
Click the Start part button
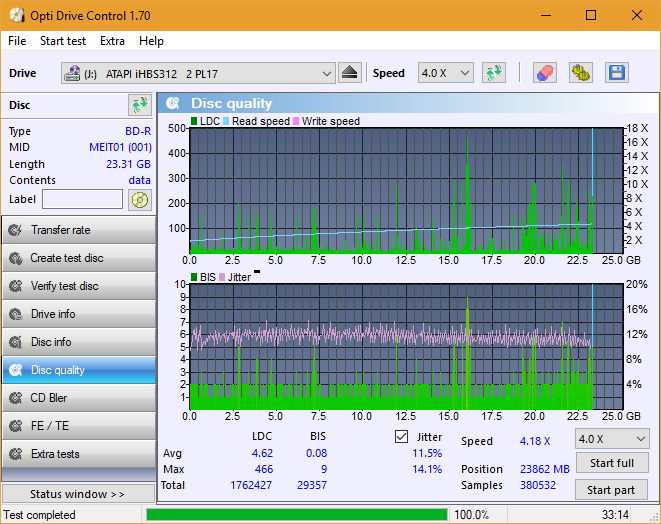pos(612,490)
